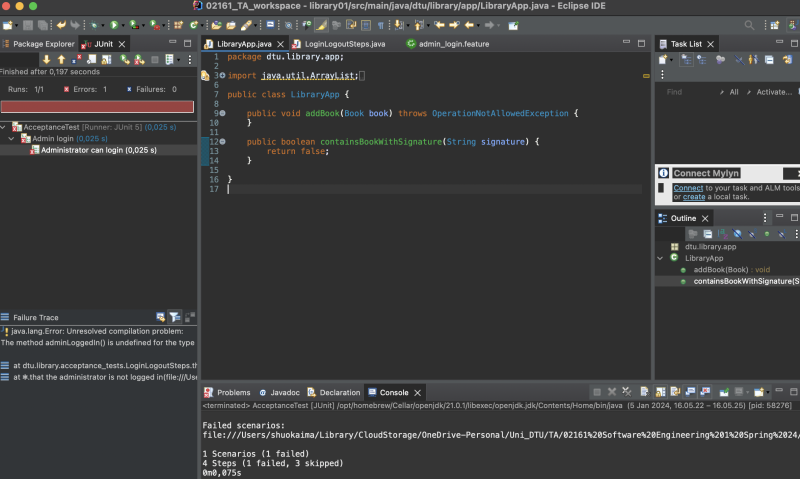Image resolution: width=800 pixels, height=479 pixels.
Task: Click the Next Annotation toolbar arrow
Action: 399,25
